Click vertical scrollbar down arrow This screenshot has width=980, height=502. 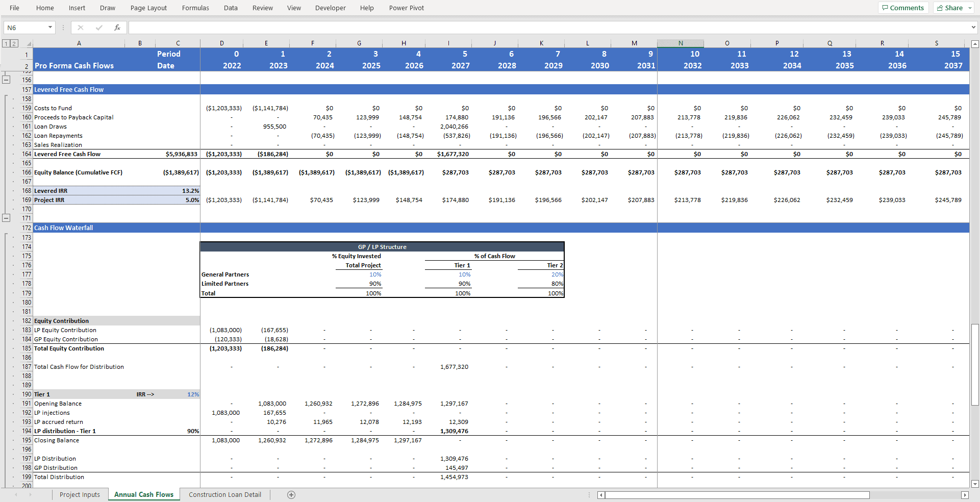(975, 484)
